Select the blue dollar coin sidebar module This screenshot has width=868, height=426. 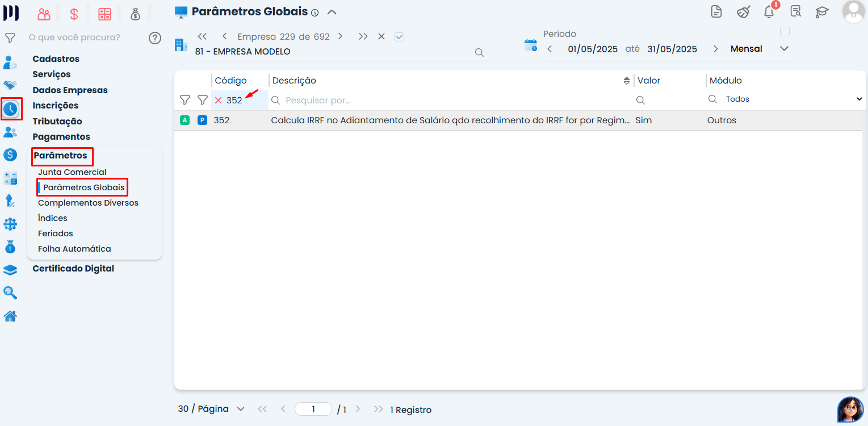click(10, 154)
